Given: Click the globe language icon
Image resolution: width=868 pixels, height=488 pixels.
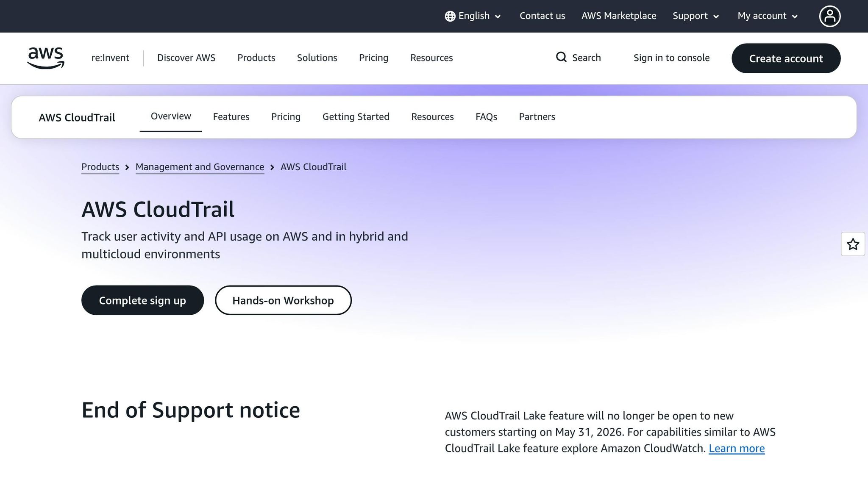Looking at the screenshot, I should (450, 16).
